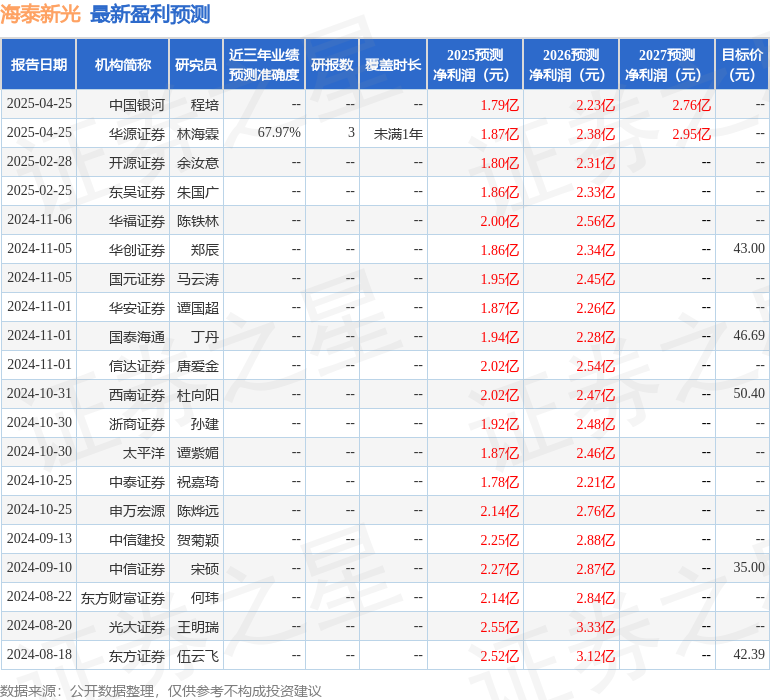770x700 pixels.
Task: Select researcher 林海霖
Action: click(198, 134)
